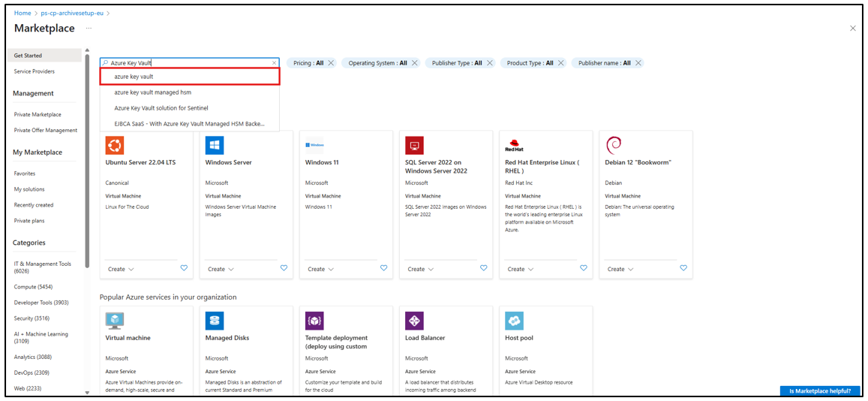Remove the Pricing : All filter
Screen dimensions: 868x401
coord(332,63)
